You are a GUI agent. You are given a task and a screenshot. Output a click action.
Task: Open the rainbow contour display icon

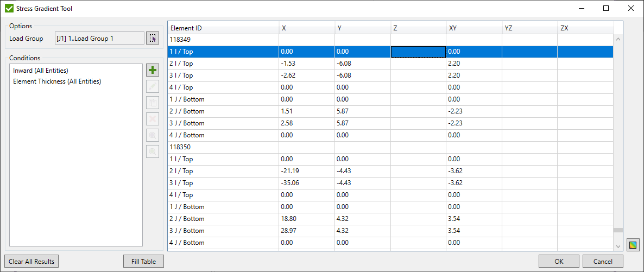(632, 245)
